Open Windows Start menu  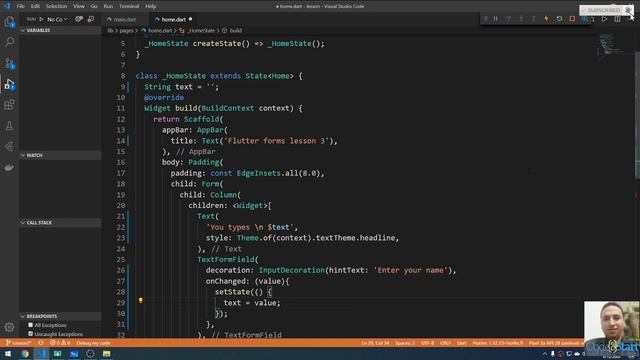[8, 353]
